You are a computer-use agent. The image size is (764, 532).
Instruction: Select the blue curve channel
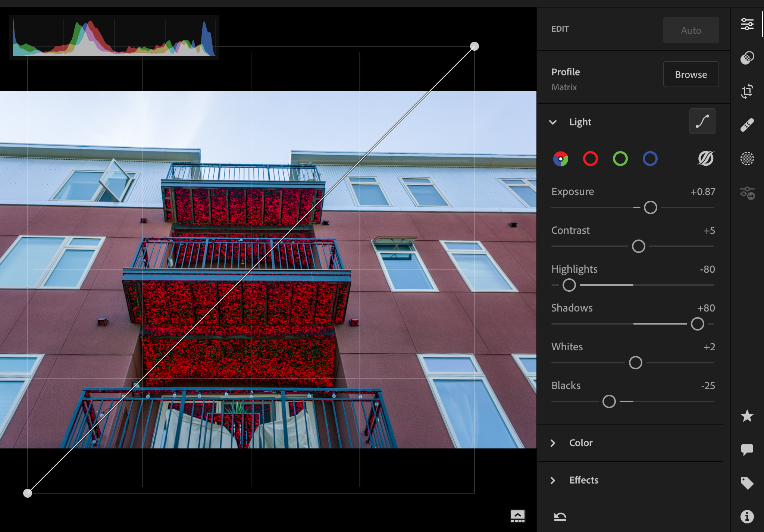pyautogui.click(x=650, y=159)
